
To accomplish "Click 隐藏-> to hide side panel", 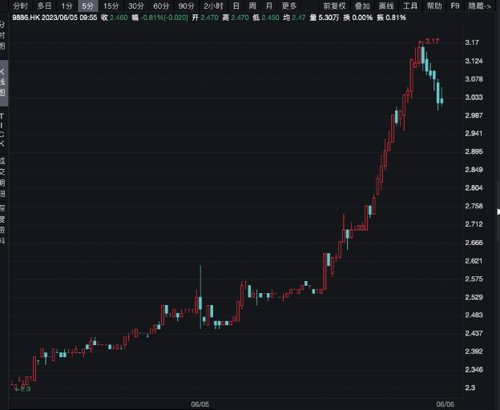I will coord(479,6).
